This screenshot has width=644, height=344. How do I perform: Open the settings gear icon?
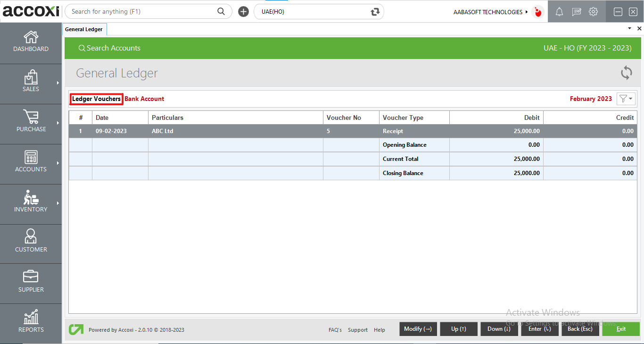point(593,12)
